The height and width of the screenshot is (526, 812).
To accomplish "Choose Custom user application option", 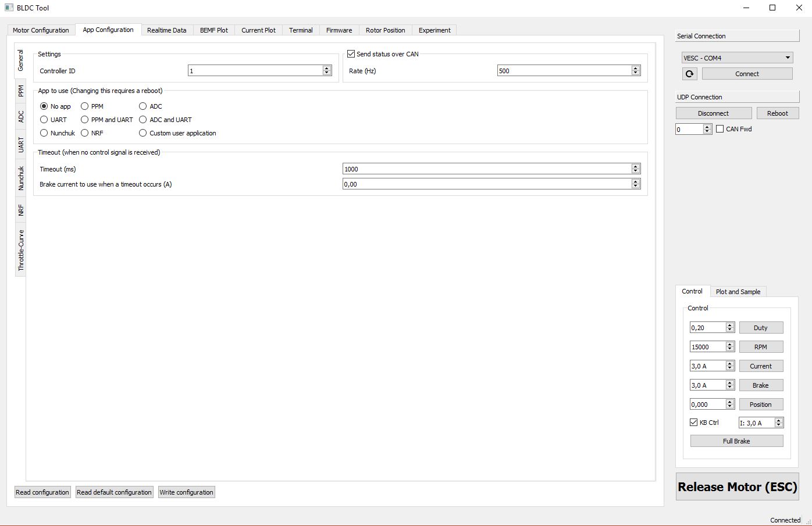I will coord(143,133).
